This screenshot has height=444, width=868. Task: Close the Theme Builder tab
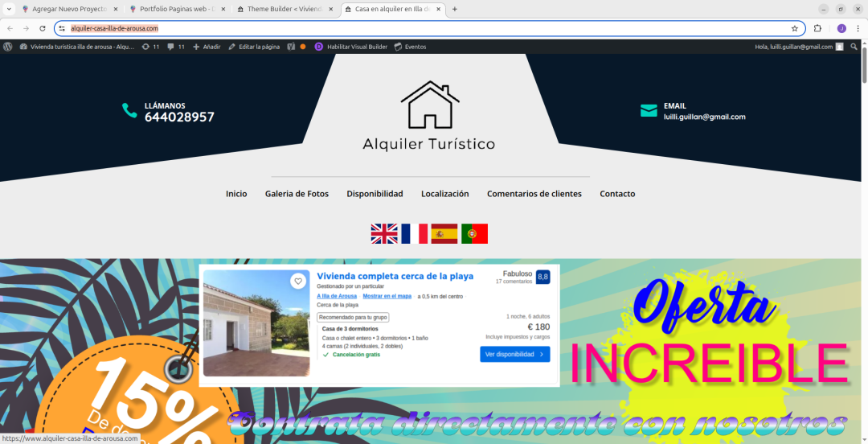[330, 10]
